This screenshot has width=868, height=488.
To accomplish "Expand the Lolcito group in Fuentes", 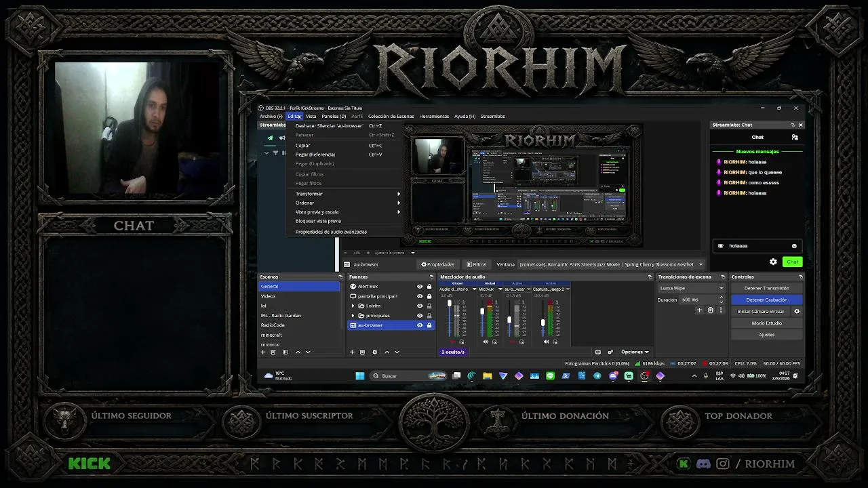I will coord(353,306).
